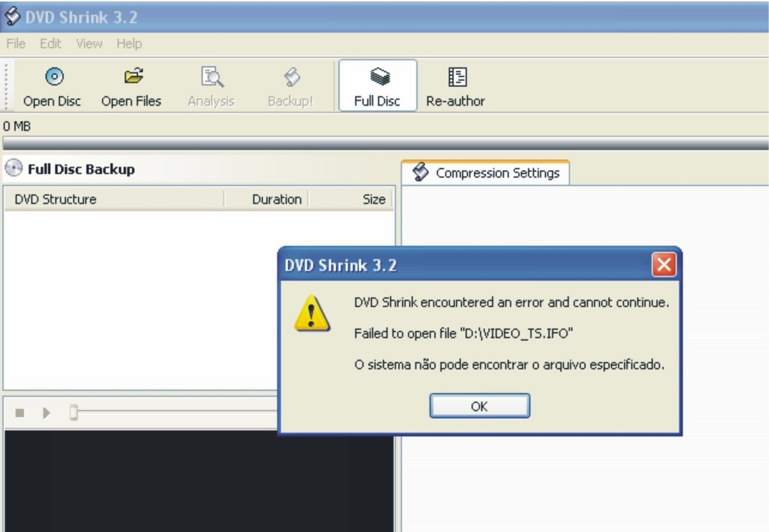Click the Analysis magnifier icon
Screen dimensions: 769x532
(212, 77)
